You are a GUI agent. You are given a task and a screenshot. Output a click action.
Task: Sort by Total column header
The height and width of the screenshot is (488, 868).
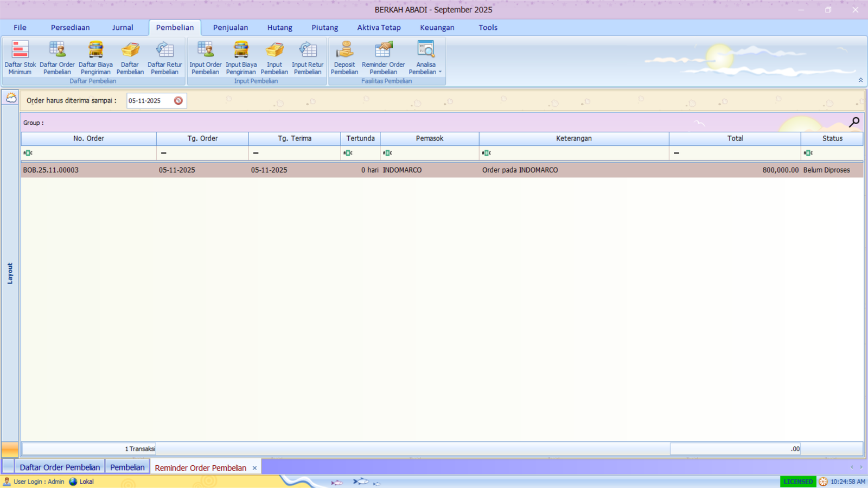click(735, 139)
